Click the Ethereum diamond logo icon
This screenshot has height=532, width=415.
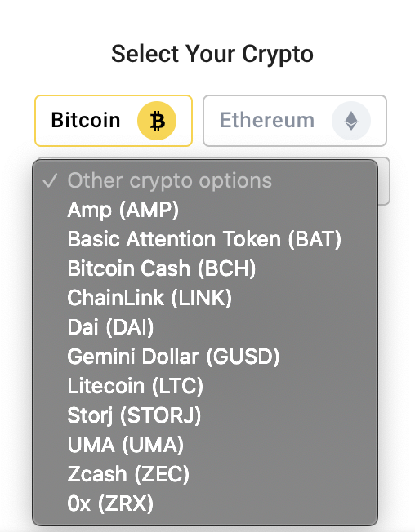tap(350, 121)
